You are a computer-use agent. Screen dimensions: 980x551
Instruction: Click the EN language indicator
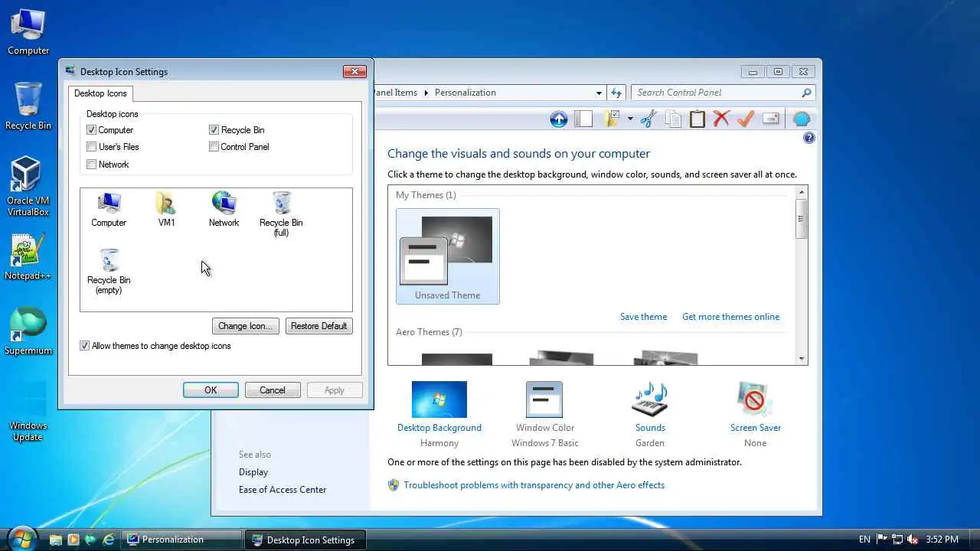click(x=864, y=540)
